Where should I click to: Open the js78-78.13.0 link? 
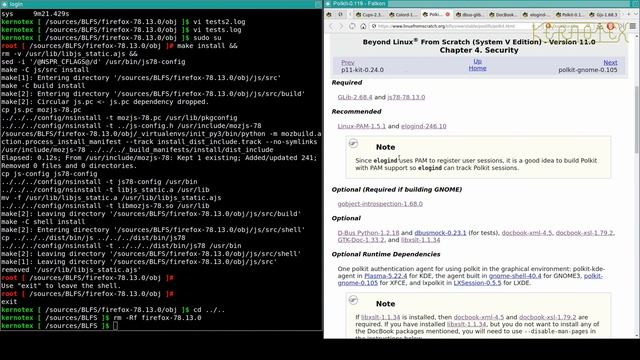point(406,97)
